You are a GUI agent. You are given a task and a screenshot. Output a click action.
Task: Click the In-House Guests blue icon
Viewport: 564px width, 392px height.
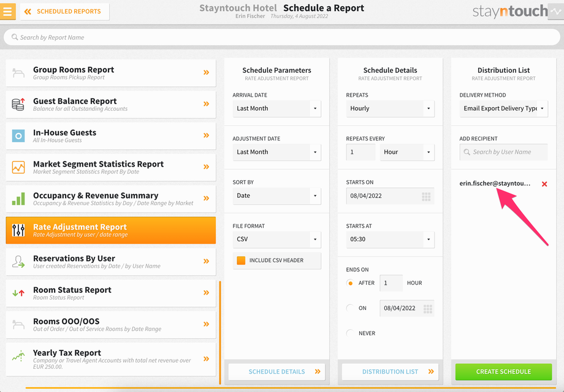click(x=18, y=136)
